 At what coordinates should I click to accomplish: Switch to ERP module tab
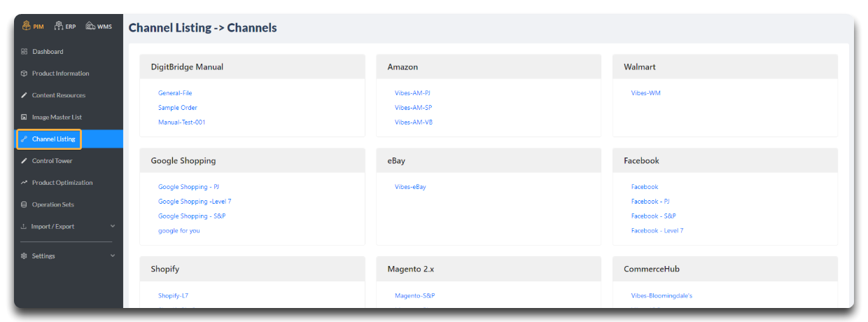[64, 26]
